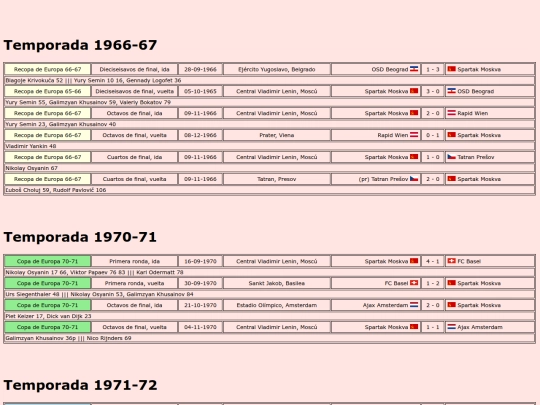Click the date 08-12-1966
Screen dimensions: 540x405
[x=200, y=135]
